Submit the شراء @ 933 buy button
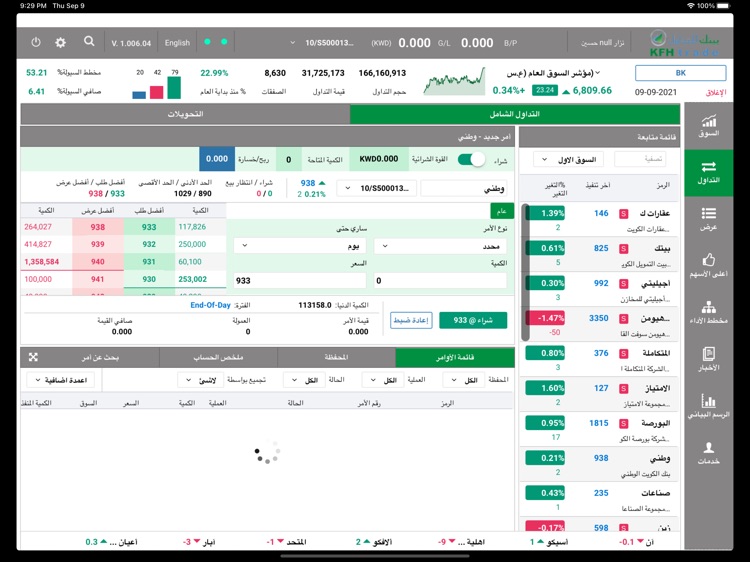The image size is (750, 562). pos(473,320)
